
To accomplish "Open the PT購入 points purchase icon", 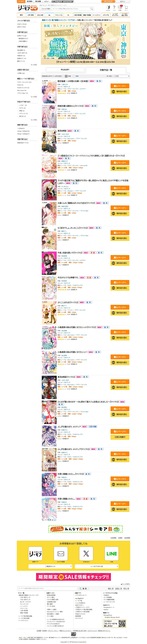I will 120,8.
